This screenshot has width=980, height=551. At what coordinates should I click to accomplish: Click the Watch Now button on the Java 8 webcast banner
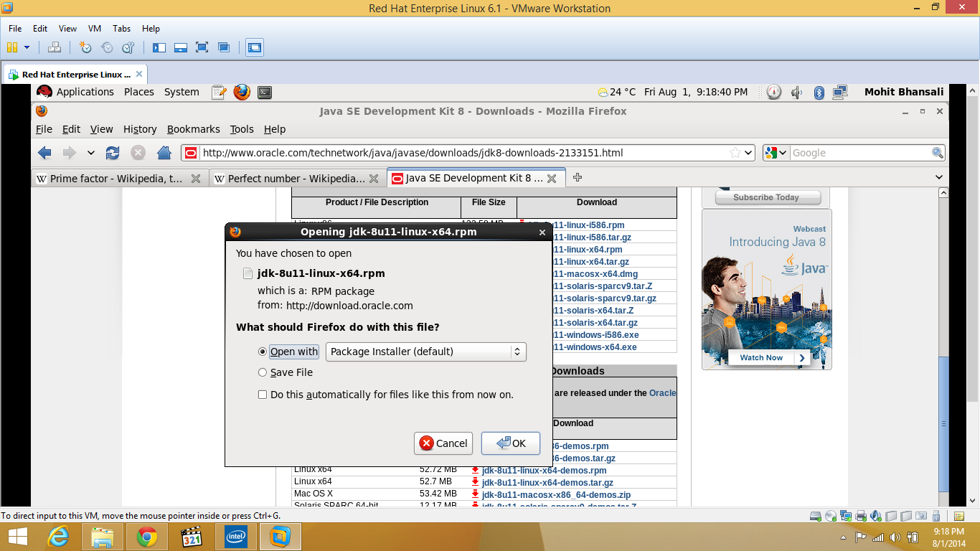pos(768,357)
